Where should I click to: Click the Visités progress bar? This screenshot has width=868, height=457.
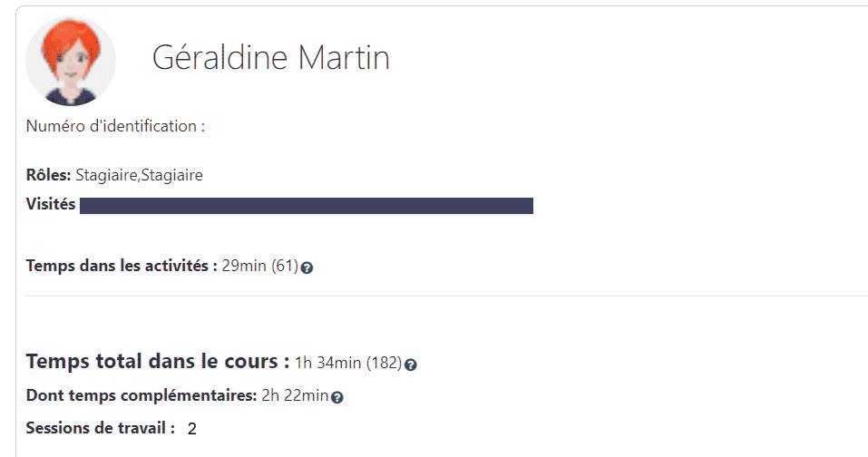[307, 206]
